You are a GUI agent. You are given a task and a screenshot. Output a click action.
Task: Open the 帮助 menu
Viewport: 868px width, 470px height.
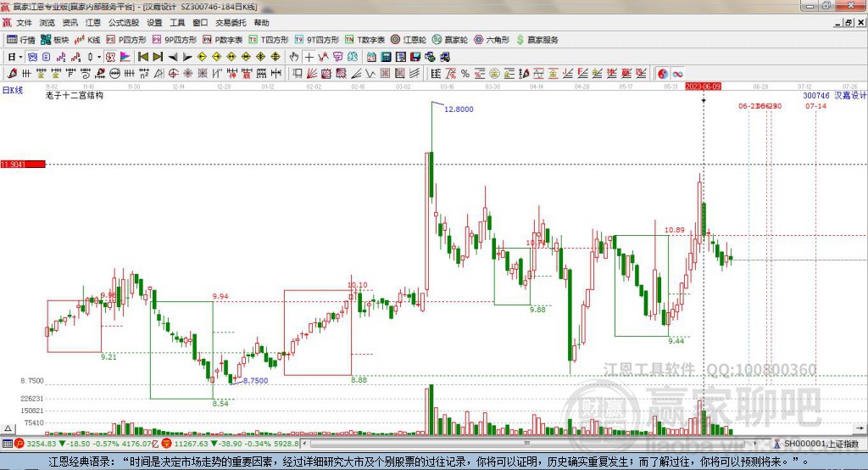[x=261, y=23]
